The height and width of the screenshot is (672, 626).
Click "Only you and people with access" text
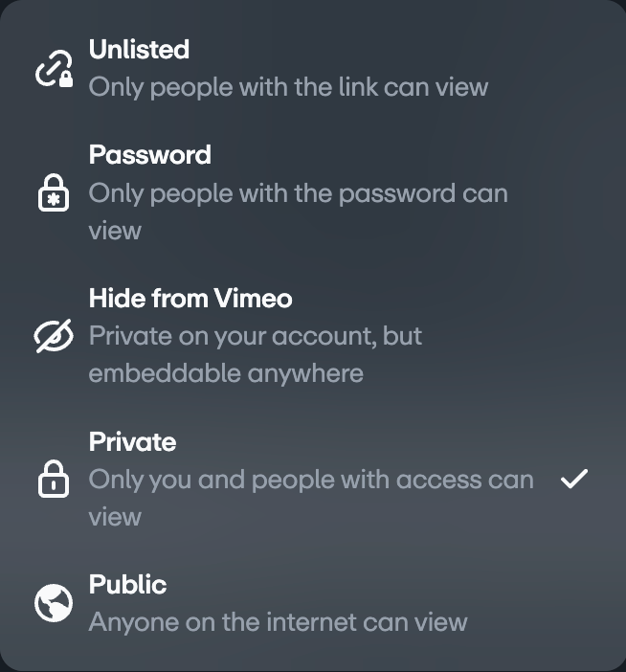coord(311,480)
